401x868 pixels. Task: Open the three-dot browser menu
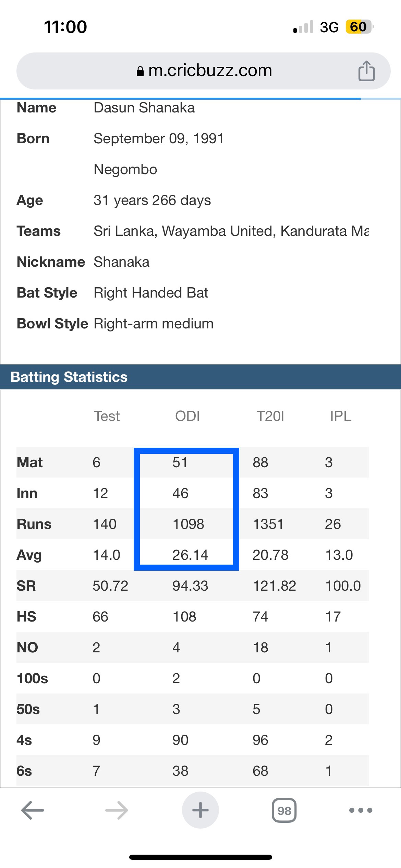pos(361,810)
